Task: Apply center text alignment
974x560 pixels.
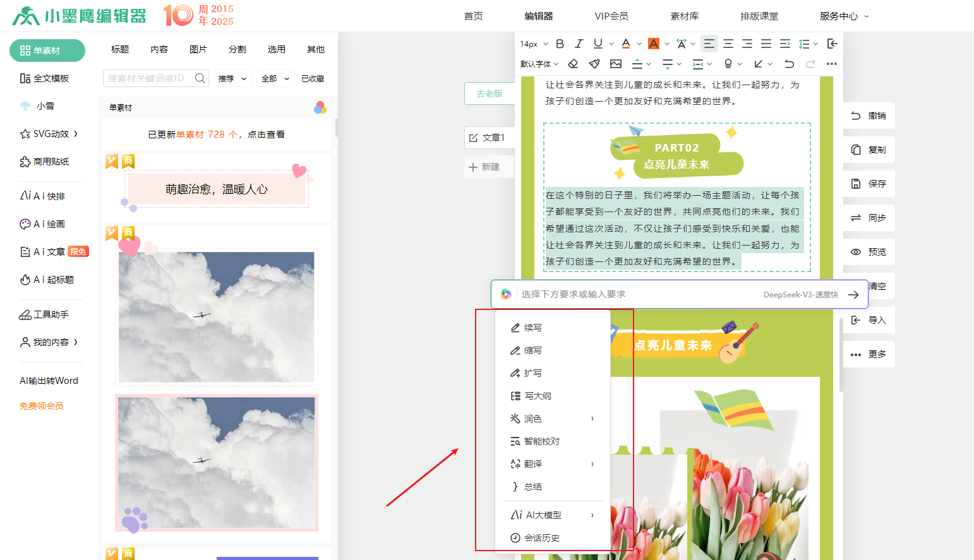Action: 728,44
